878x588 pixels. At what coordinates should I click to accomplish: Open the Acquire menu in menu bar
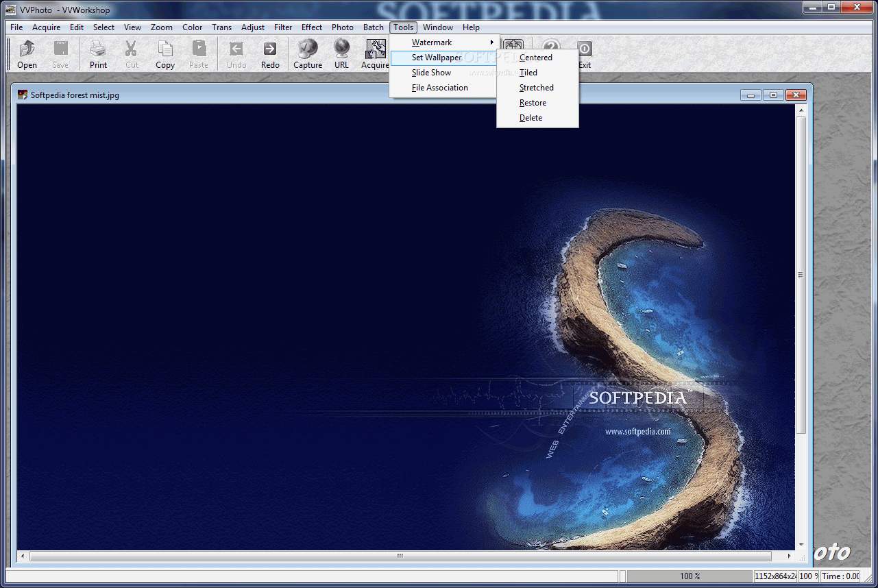(47, 27)
